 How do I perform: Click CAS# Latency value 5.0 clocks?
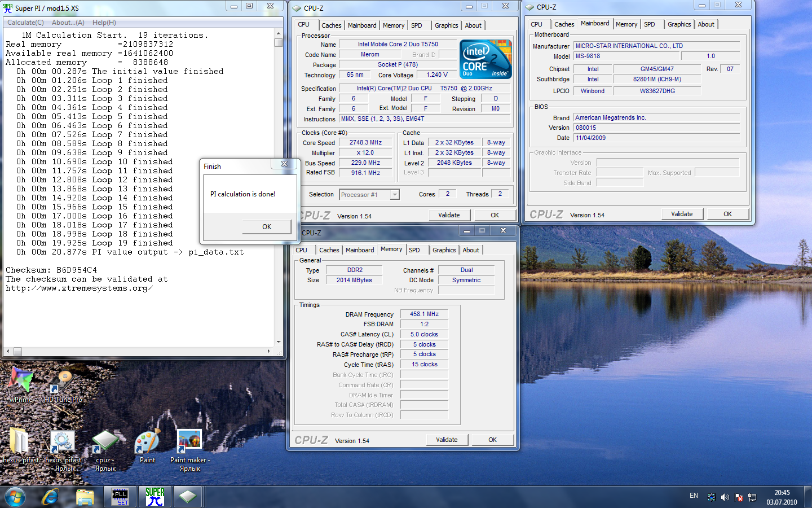[x=424, y=334]
